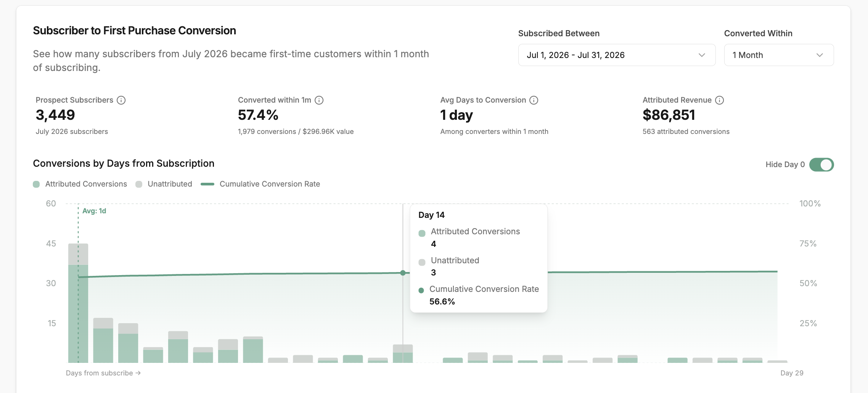Toggle the Hide Day 0 switch
Image resolution: width=868 pixels, height=393 pixels.
pyautogui.click(x=821, y=165)
